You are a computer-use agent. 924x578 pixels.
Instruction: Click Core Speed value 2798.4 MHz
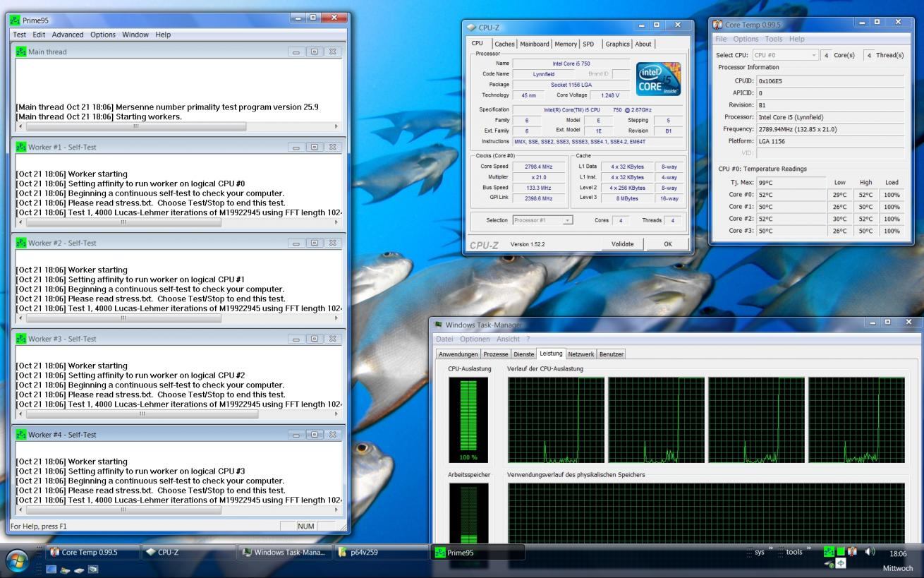539,167
